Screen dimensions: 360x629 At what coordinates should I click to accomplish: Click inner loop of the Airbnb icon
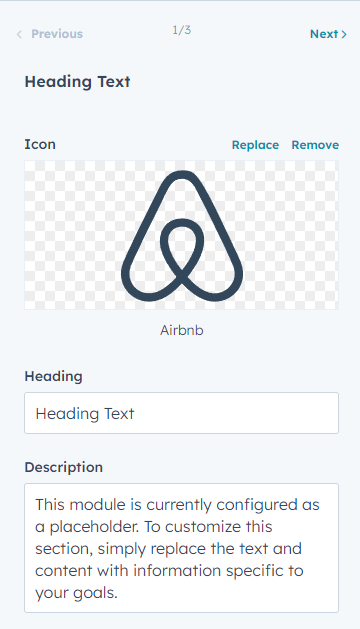point(182,244)
